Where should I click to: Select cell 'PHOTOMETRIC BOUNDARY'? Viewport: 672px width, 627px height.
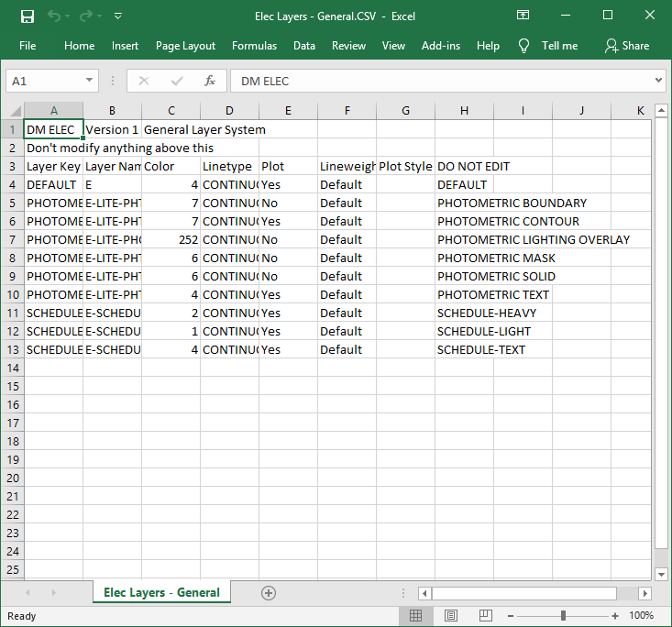coord(464,203)
